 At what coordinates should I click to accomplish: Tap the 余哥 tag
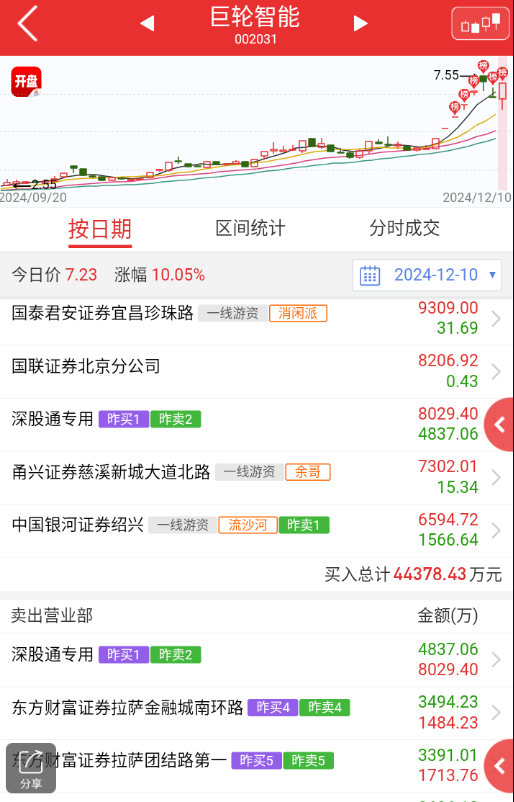tap(308, 472)
